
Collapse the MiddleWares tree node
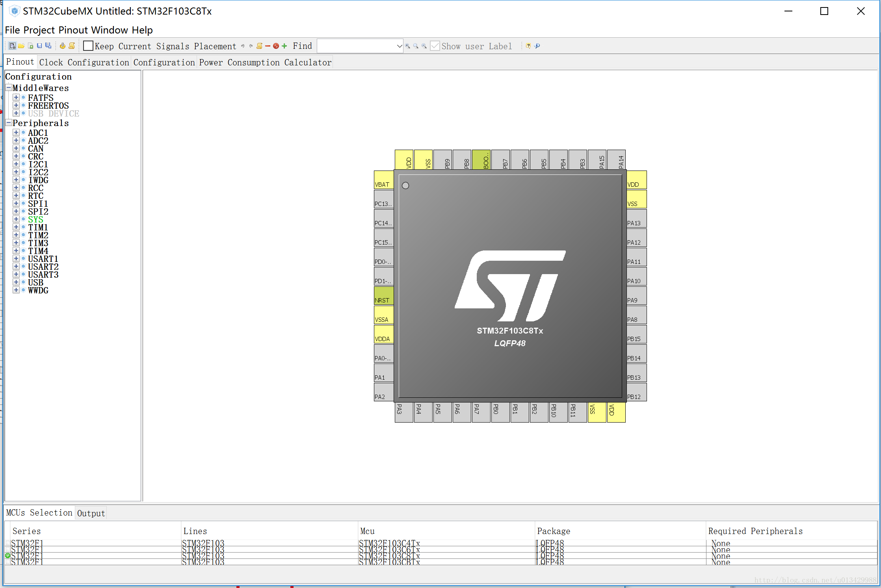coord(9,87)
